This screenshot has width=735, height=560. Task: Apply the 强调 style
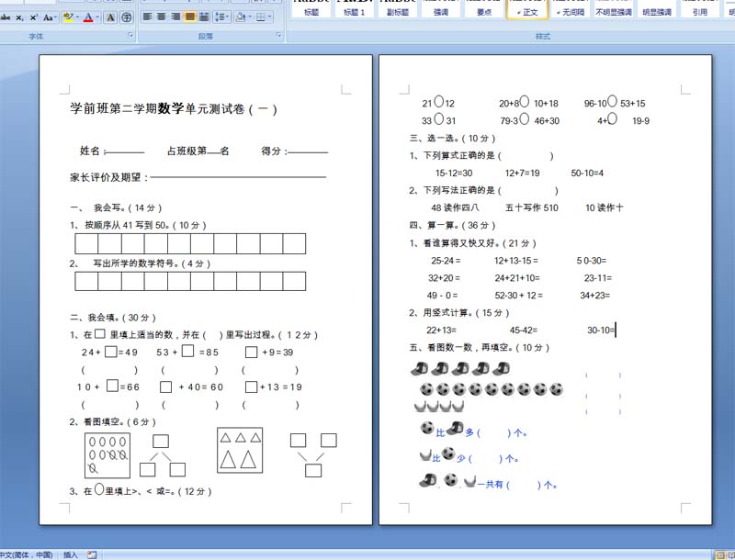click(441, 9)
